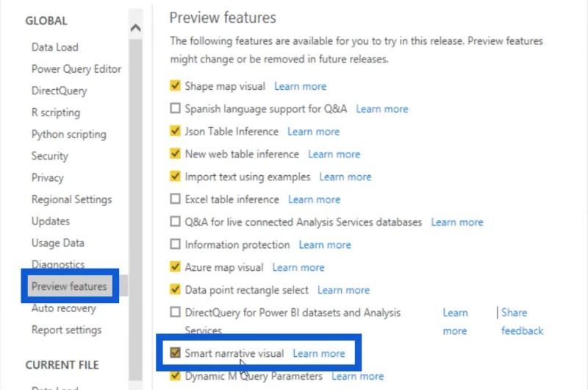588x390 pixels.
Task: Uncheck Data point rectangle select
Action: pyautogui.click(x=175, y=289)
